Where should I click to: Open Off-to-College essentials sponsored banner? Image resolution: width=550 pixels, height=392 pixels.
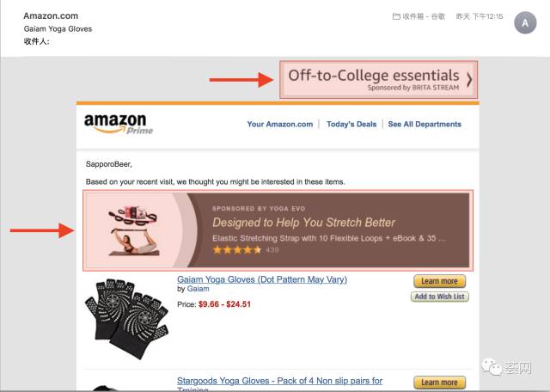pos(375,79)
